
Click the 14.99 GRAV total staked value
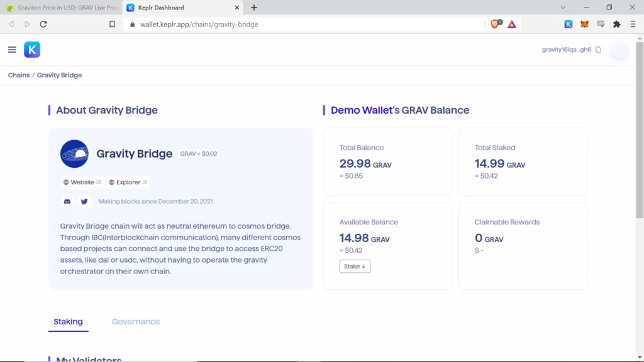click(500, 164)
